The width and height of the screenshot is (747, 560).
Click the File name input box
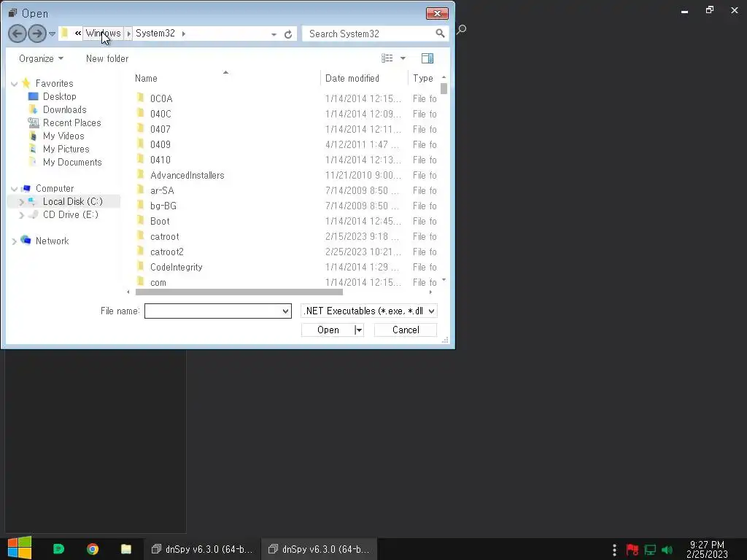(213, 311)
